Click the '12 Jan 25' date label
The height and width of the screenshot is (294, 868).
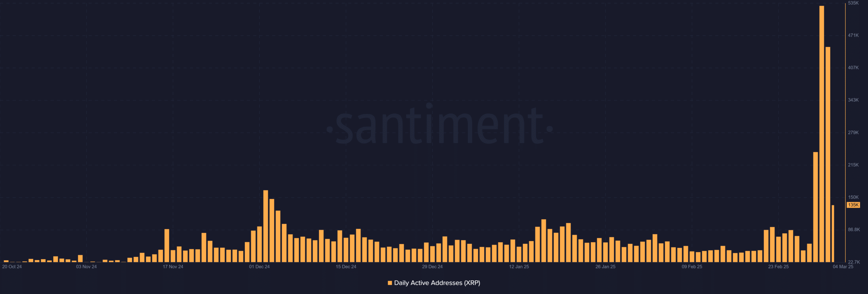(x=519, y=267)
